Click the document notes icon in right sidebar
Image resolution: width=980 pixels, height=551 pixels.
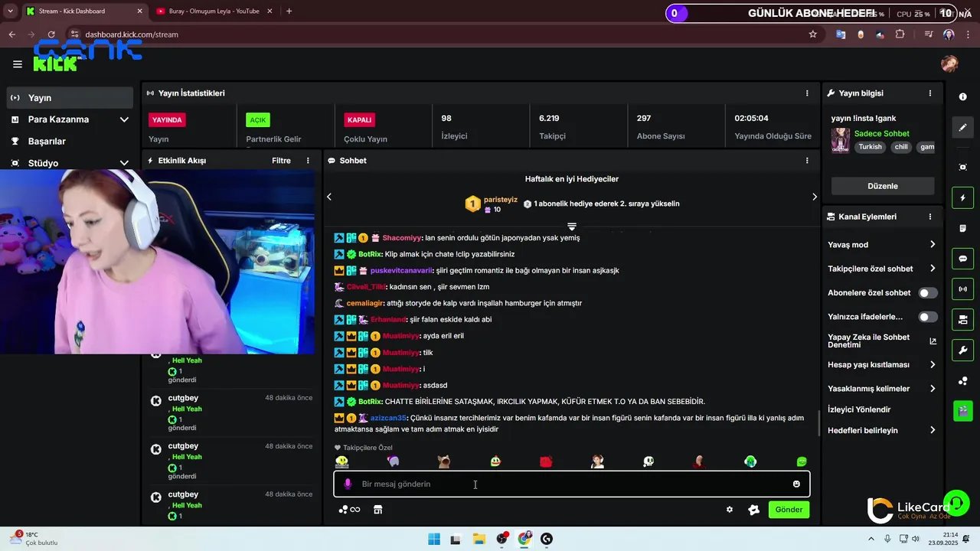pos(963,229)
